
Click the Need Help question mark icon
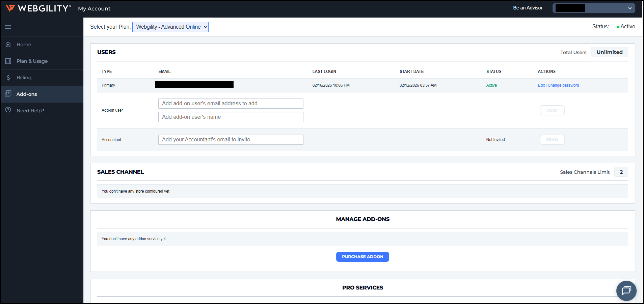8,110
